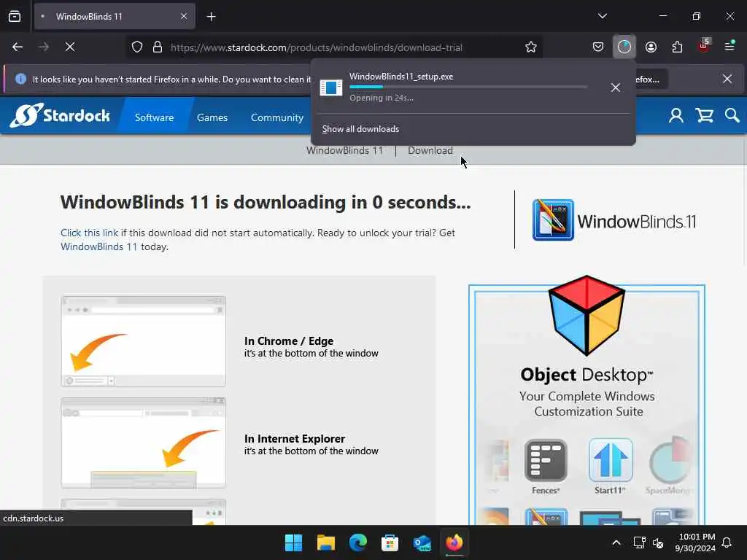
Task: Open Firefox account icon
Action: click(651, 47)
